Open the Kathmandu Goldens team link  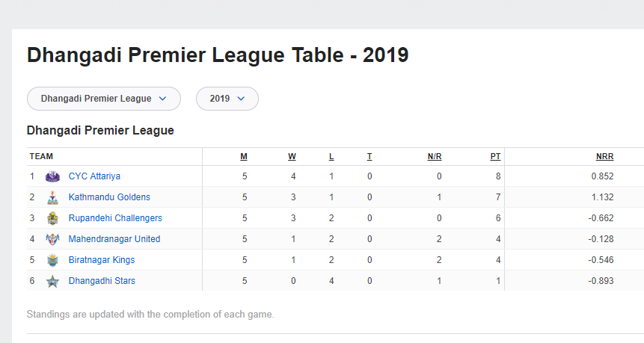click(109, 197)
